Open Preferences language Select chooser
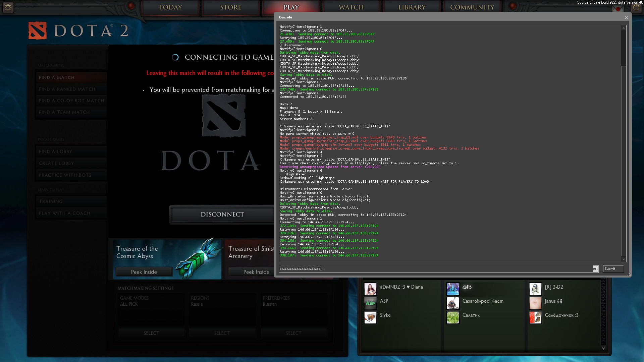The height and width of the screenshot is (362, 644). (293, 333)
